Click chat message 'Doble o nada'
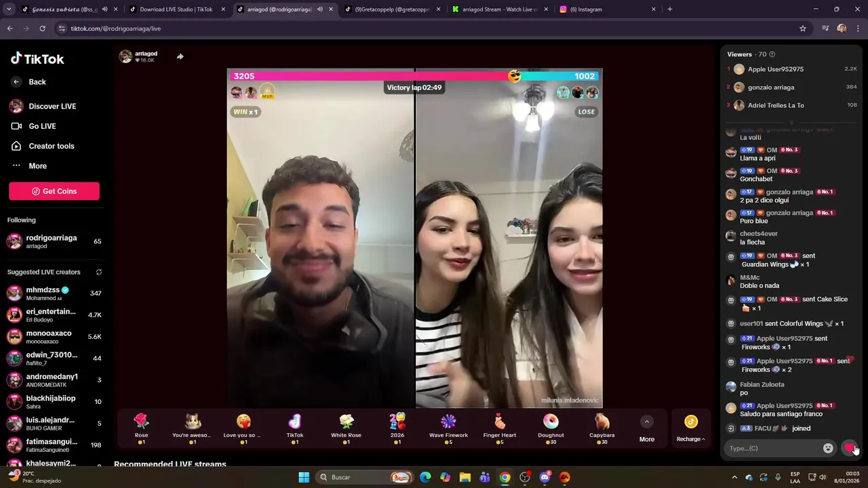 (x=759, y=286)
